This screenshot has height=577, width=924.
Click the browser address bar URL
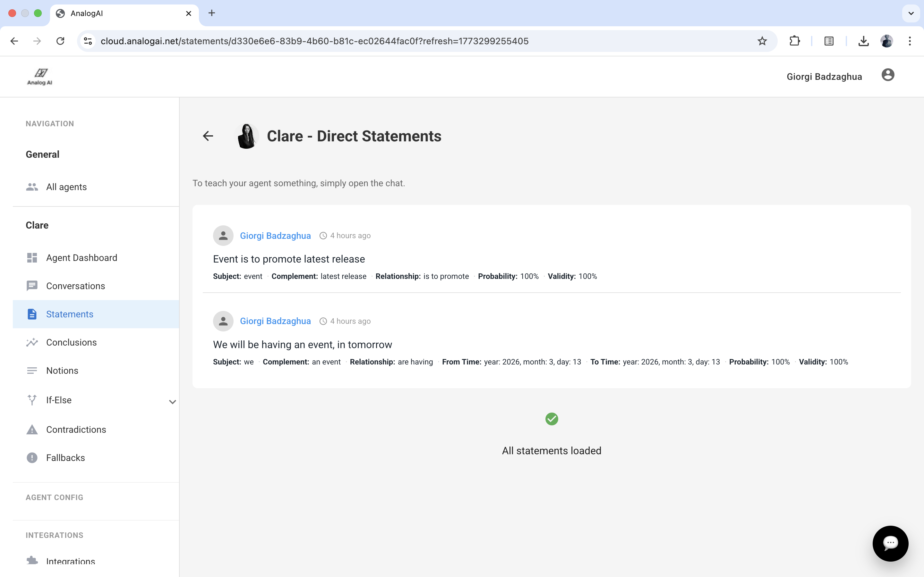point(314,41)
